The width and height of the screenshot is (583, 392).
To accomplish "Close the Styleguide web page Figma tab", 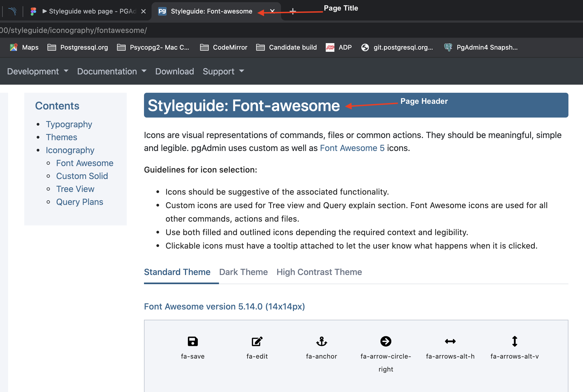I will (143, 11).
